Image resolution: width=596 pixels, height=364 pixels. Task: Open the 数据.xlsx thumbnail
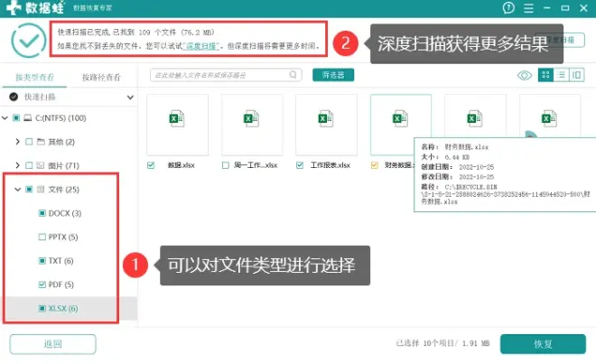tap(178, 125)
